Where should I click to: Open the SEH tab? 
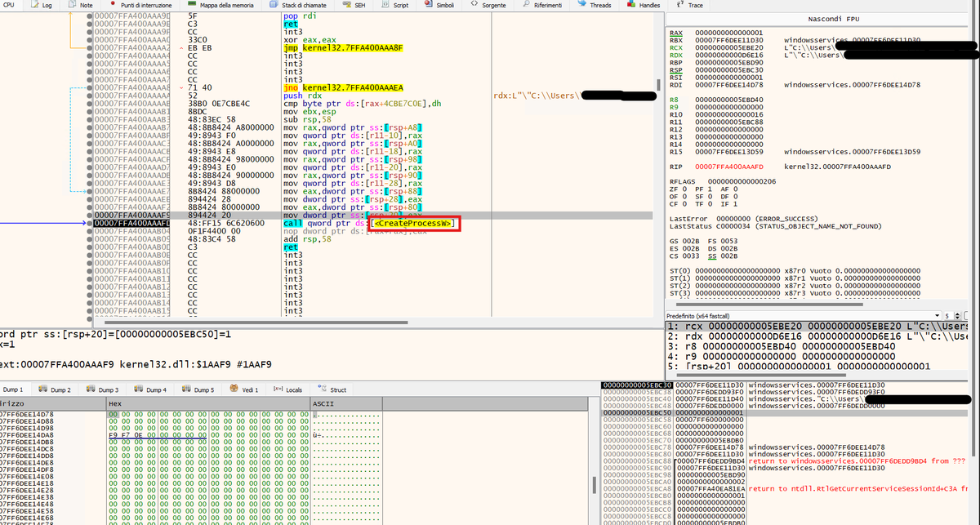pos(354,5)
